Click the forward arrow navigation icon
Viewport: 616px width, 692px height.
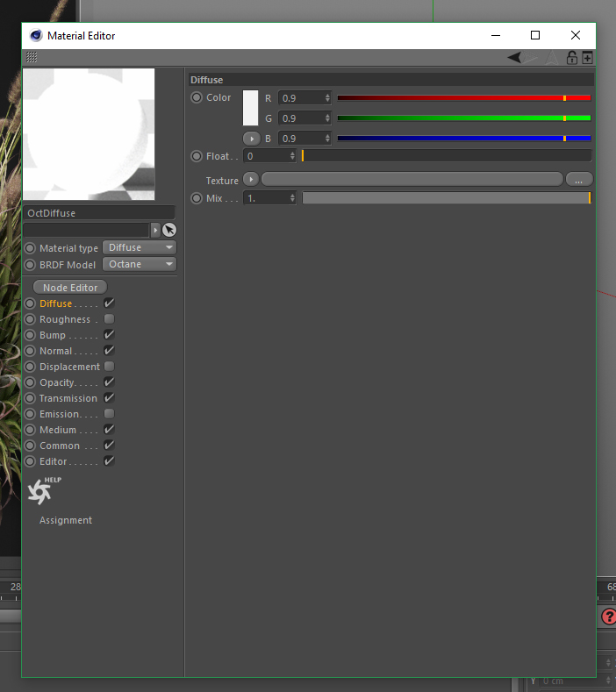[531, 57]
